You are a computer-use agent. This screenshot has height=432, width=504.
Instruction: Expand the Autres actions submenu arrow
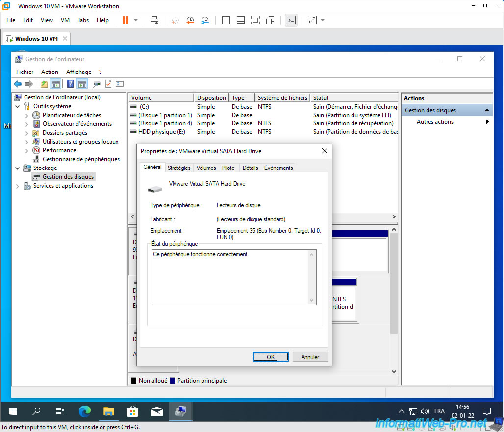[x=487, y=122]
